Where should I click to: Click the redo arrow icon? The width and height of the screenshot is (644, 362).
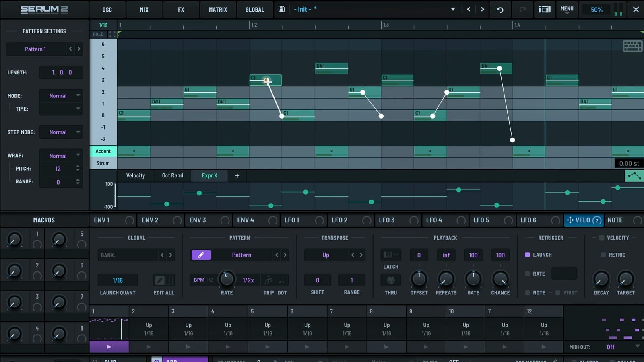[523, 10]
